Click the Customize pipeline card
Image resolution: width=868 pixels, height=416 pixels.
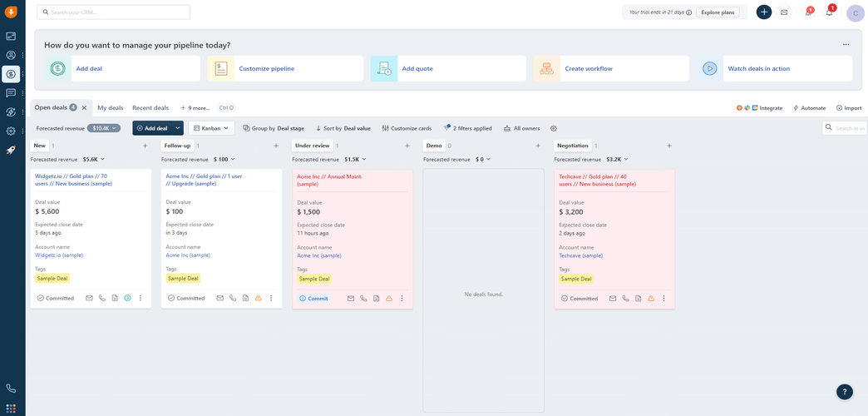(286, 69)
